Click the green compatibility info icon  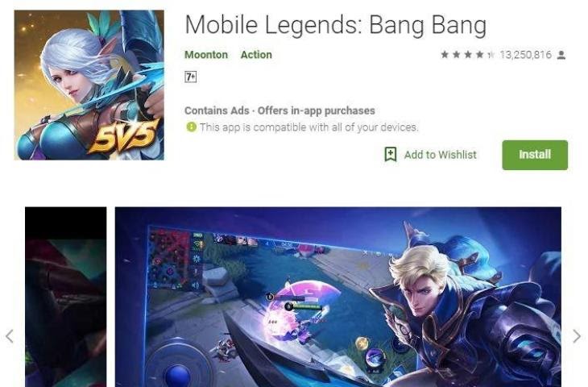pyautogui.click(x=191, y=127)
